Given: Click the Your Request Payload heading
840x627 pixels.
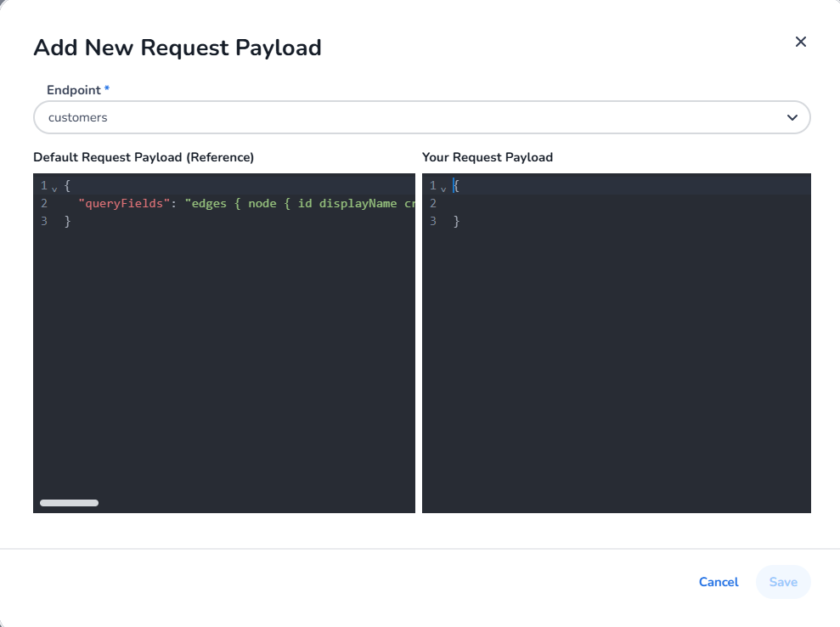Looking at the screenshot, I should (x=488, y=157).
